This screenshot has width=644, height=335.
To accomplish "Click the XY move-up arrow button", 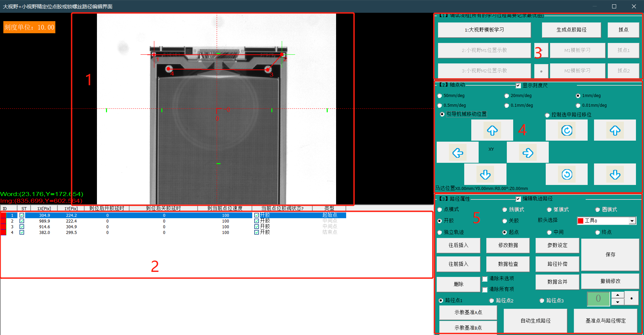I will (492, 130).
